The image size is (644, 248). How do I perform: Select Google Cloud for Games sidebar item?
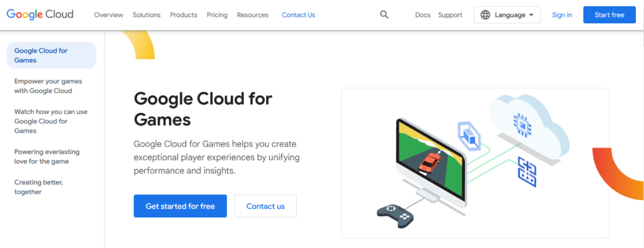pos(52,55)
